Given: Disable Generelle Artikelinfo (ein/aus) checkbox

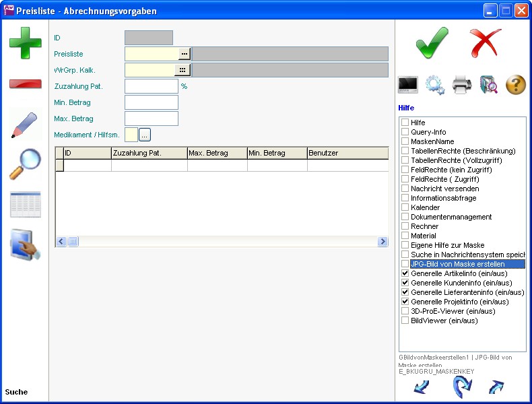Looking at the screenshot, I should click(405, 274).
